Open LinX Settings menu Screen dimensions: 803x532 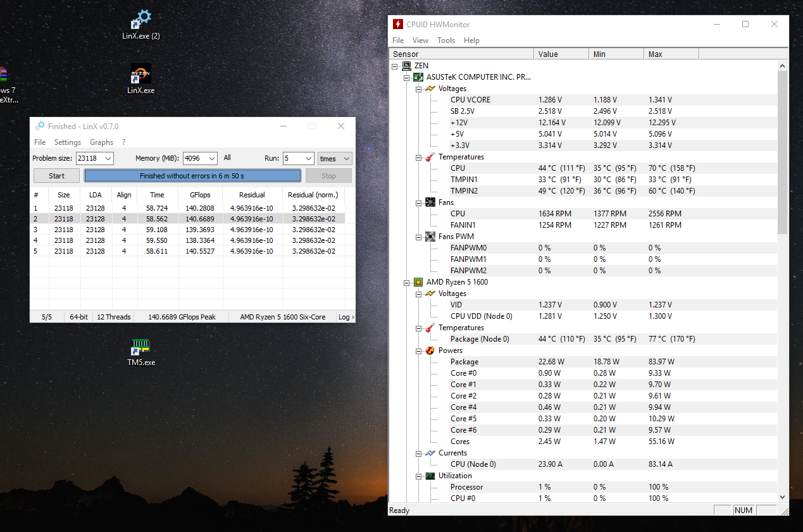tap(68, 142)
